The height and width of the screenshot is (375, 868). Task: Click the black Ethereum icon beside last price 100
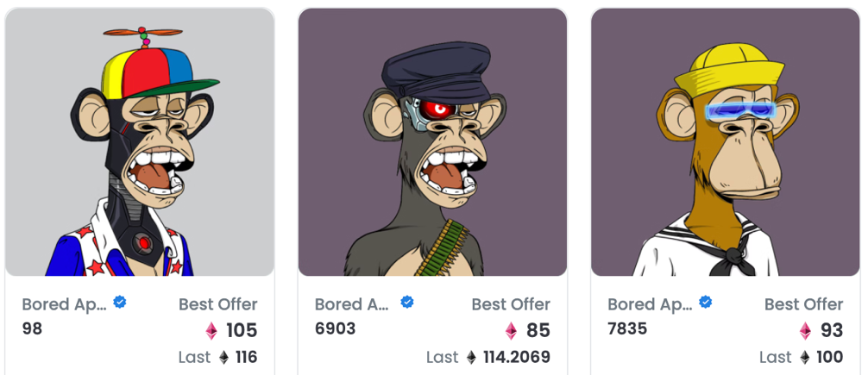coord(804,357)
